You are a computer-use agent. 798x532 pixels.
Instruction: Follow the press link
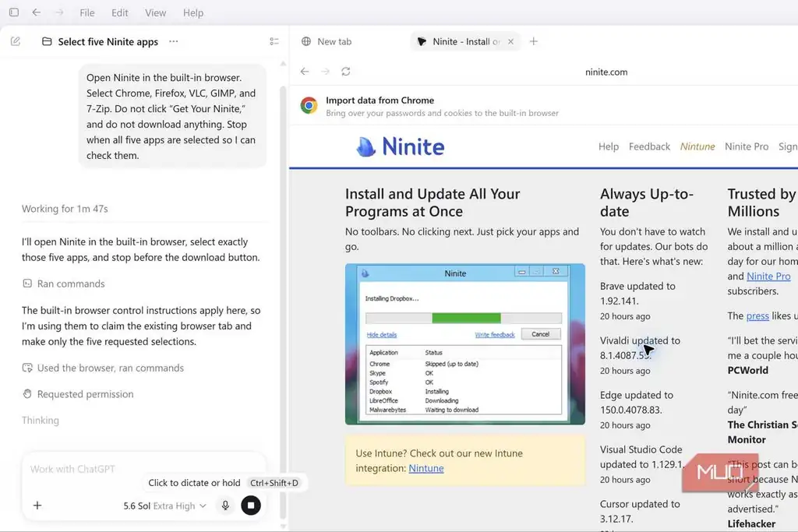click(757, 315)
